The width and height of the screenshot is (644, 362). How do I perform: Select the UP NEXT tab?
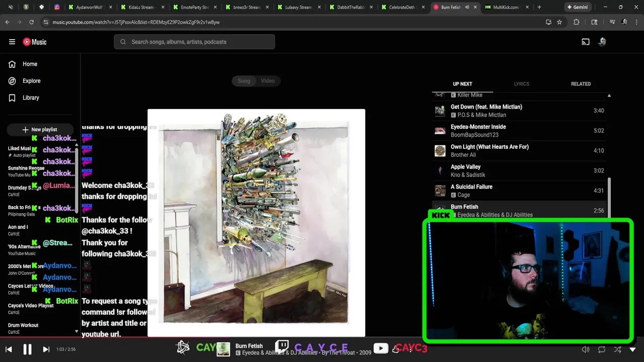[x=462, y=84]
